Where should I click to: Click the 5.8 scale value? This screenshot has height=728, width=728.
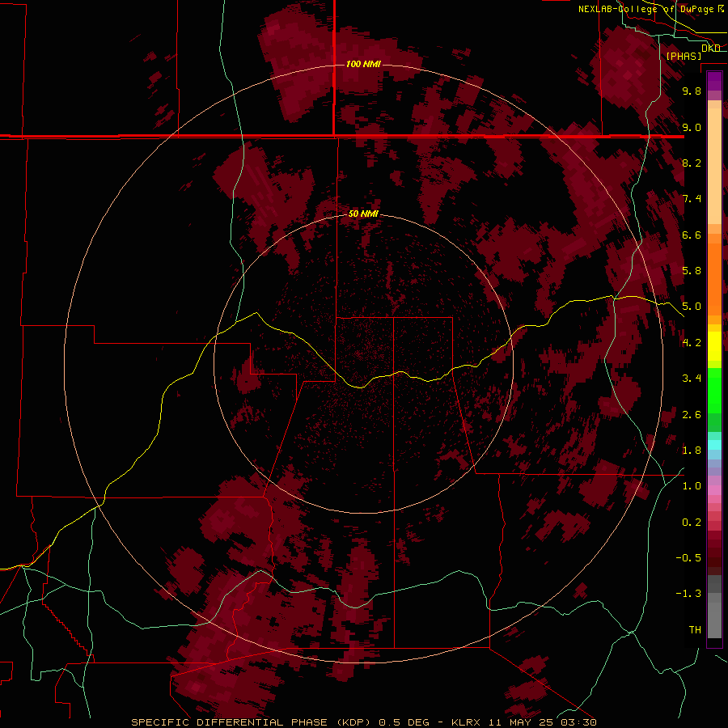(x=692, y=271)
